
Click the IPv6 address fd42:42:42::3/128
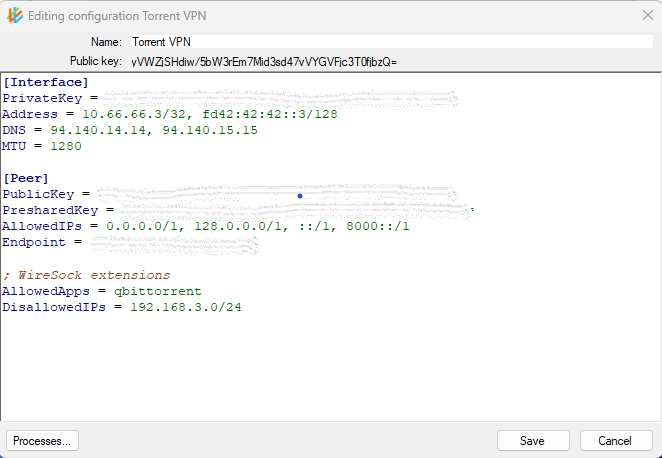tap(270, 114)
